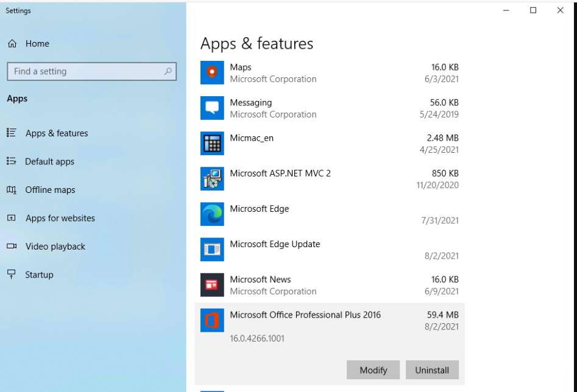Open the Home settings page
The height and width of the screenshot is (392, 577).
click(37, 43)
